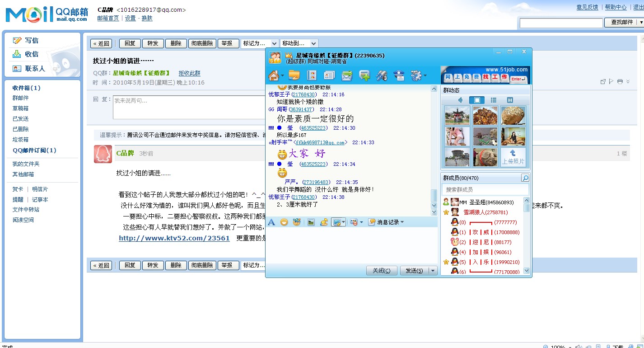Screen dimensions: 644x348
Task: Open QQ邮件订阅(1) in sidebar
Action: pyautogui.click(x=34, y=150)
